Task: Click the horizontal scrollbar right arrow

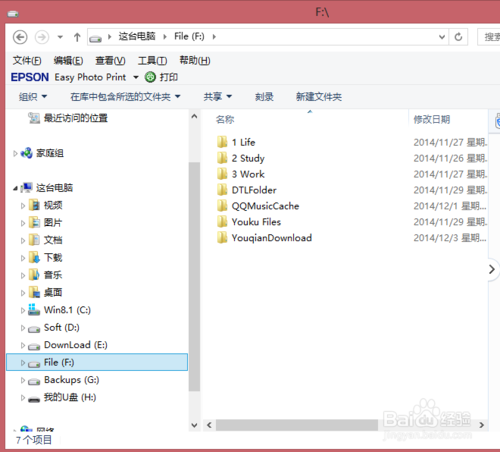Action: 481,425
